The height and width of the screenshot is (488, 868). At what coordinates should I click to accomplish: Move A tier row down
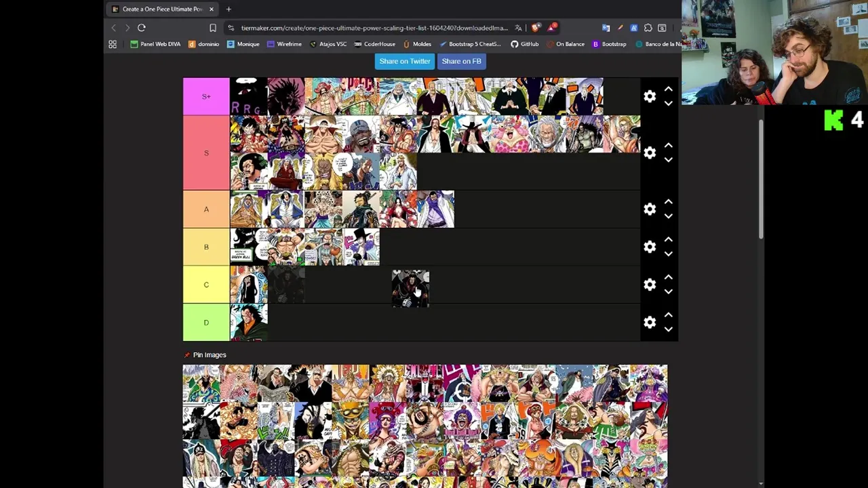(668, 216)
